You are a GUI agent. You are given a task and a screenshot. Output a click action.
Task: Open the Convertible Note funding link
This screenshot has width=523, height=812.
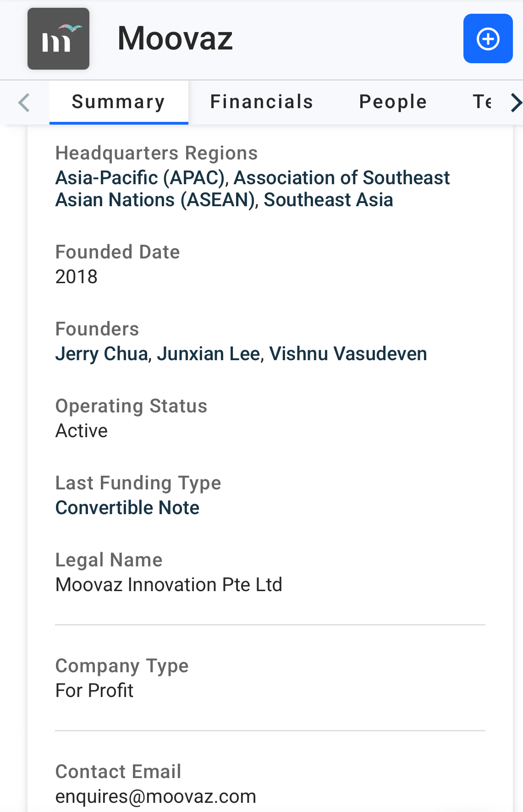click(x=127, y=508)
